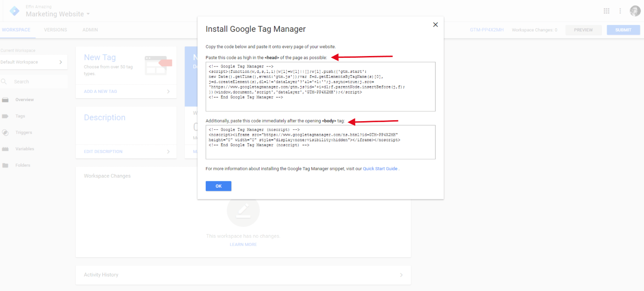The image size is (644, 291).
Task: Click the Submit button
Action: pyautogui.click(x=623, y=30)
